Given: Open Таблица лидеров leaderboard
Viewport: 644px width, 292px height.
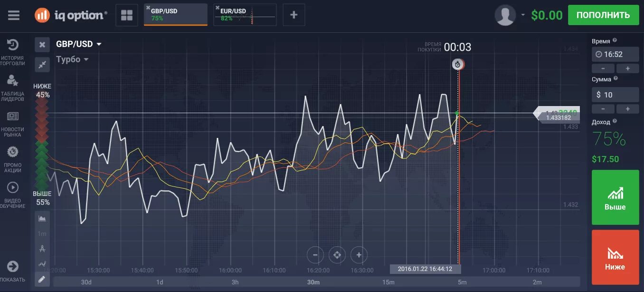Looking at the screenshot, I should [x=13, y=88].
